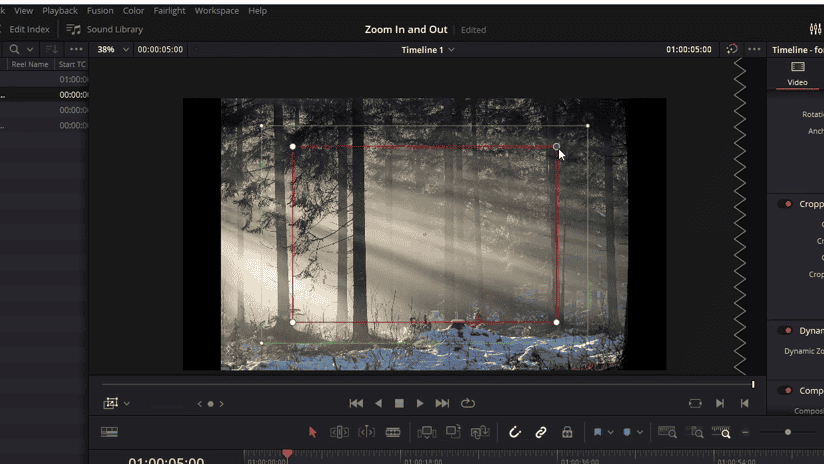
Task: Select the Dynamic Trim Mode tool
Action: 366,432
